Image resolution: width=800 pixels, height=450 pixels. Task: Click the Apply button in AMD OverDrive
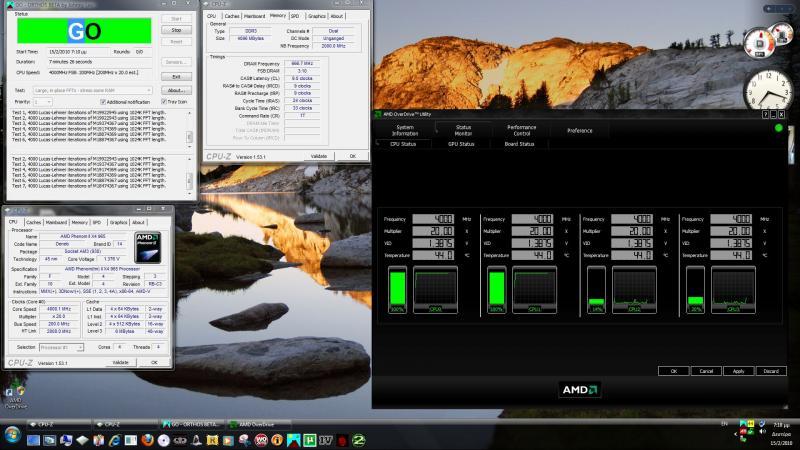[738, 371]
